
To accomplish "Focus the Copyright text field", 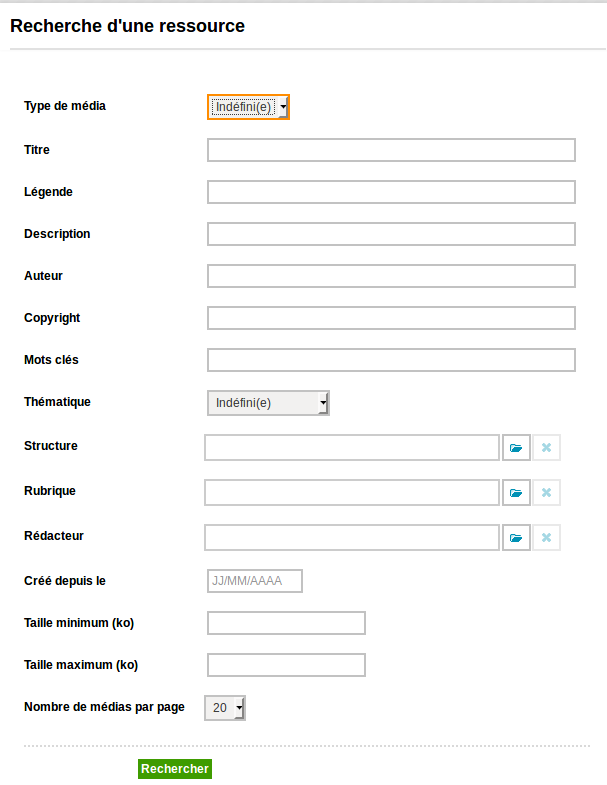I will pyautogui.click(x=391, y=318).
